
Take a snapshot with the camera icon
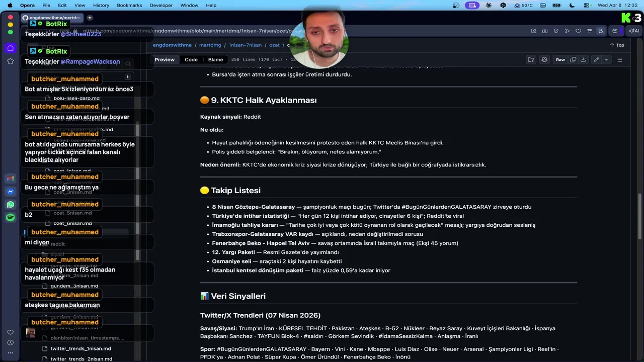545,31
